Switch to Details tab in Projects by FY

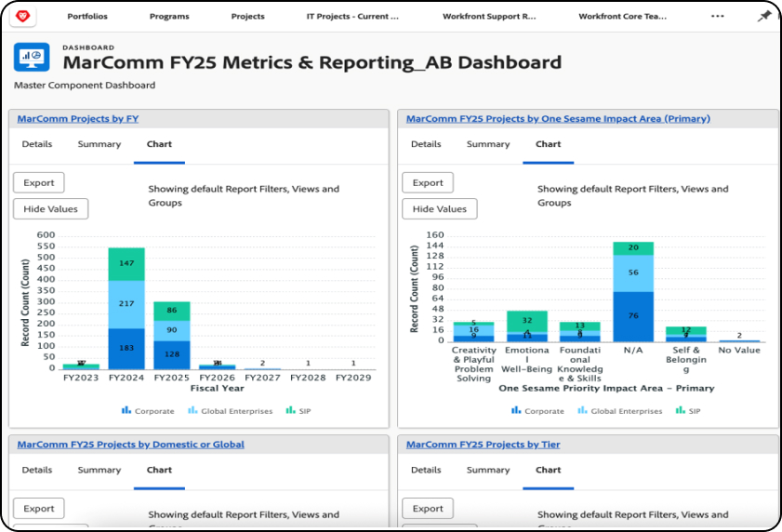tap(37, 144)
